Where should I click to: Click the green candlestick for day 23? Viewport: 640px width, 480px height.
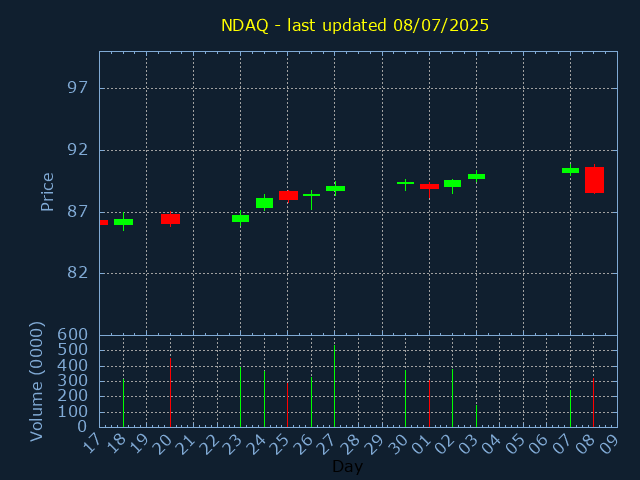coord(240,218)
